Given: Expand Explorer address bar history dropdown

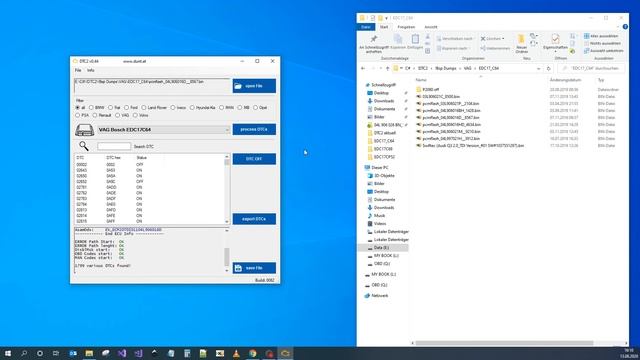Looking at the screenshot, I should [539, 69].
